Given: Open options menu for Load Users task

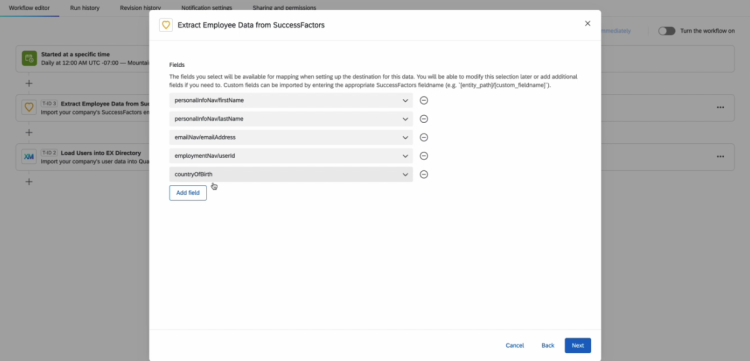Looking at the screenshot, I should (720, 156).
